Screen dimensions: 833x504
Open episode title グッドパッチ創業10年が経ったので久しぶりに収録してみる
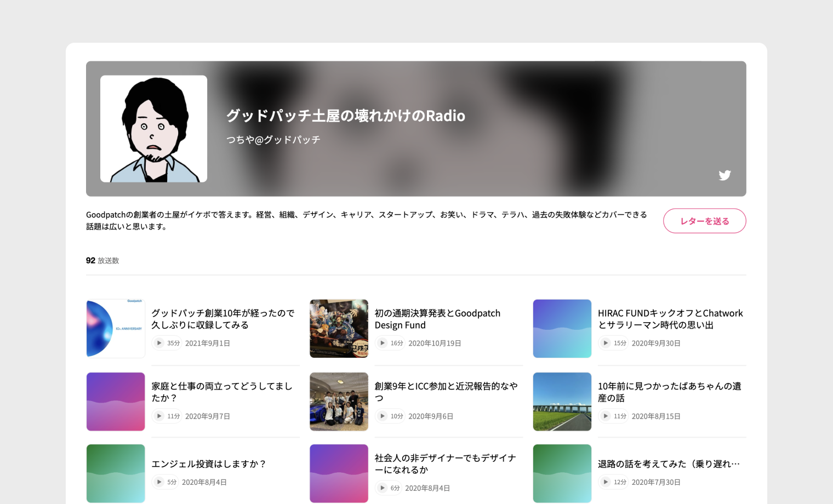223,319
